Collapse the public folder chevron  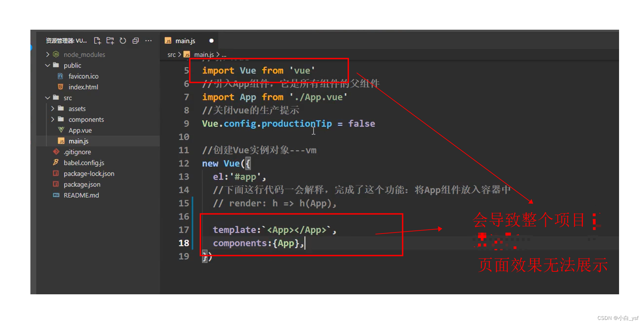coord(47,65)
